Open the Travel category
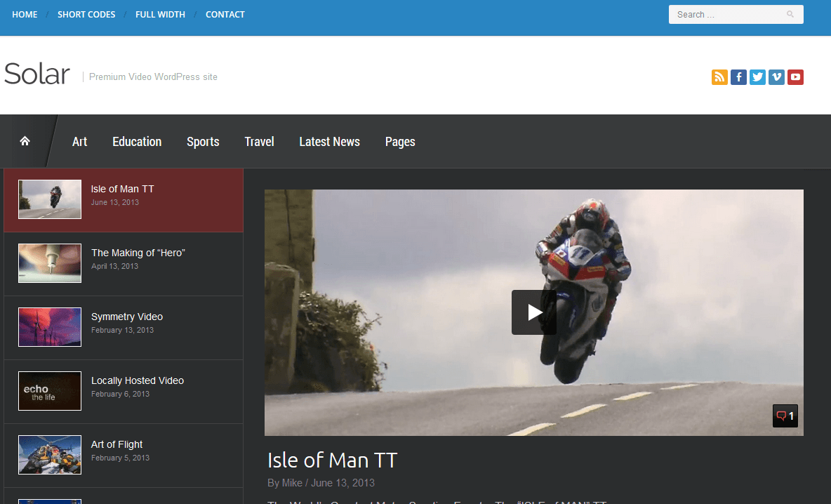The height and width of the screenshot is (504, 831). click(x=259, y=142)
